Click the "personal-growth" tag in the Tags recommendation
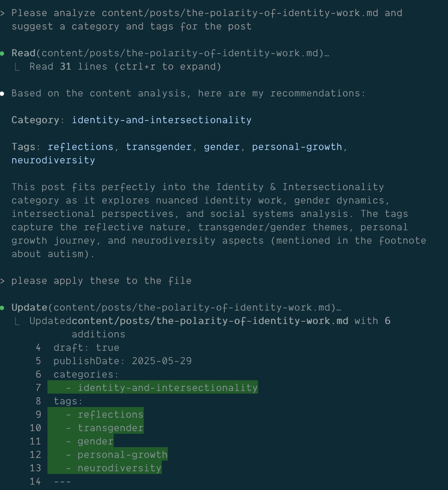Screen dimensions: 448x490 [x=297, y=147]
